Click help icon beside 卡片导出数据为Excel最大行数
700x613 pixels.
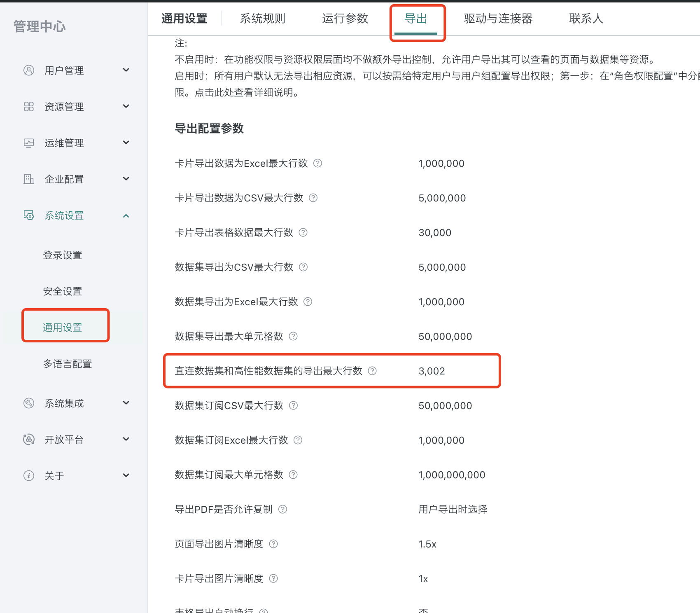[x=318, y=164]
